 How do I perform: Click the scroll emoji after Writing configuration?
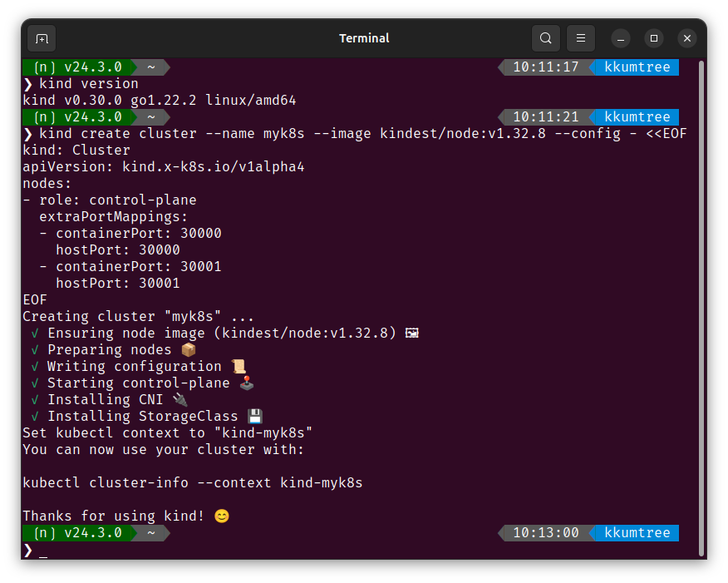click(239, 366)
